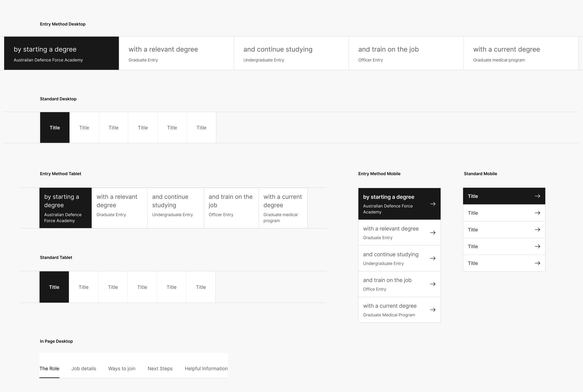Select 'Helpful Information' in-page tab
583x392 pixels.
coord(206,369)
